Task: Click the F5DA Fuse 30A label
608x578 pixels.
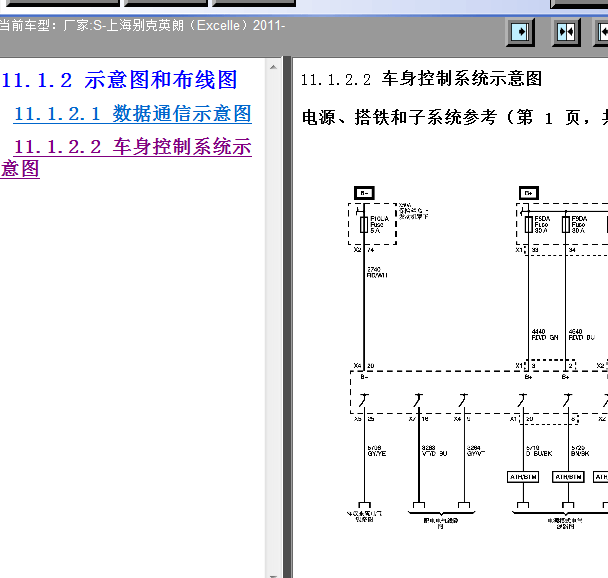Action: pyautogui.click(x=542, y=224)
